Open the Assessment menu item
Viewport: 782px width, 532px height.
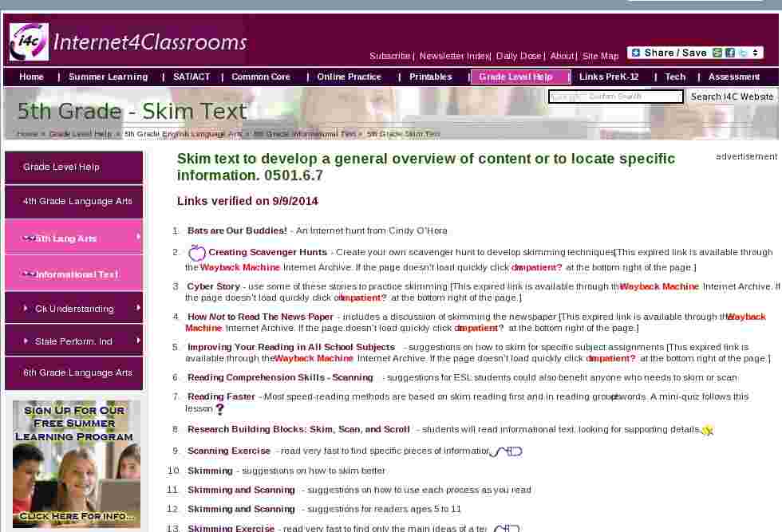click(734, 77)
